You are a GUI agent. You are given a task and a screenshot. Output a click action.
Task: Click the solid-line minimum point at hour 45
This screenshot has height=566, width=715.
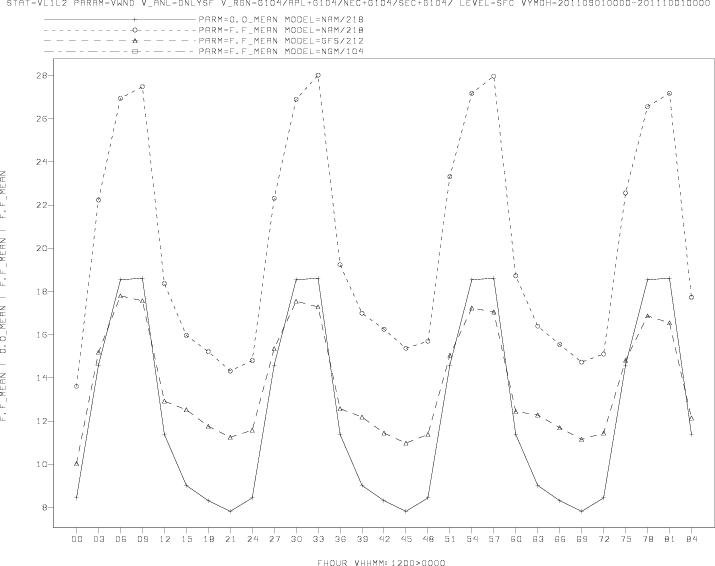406,511
